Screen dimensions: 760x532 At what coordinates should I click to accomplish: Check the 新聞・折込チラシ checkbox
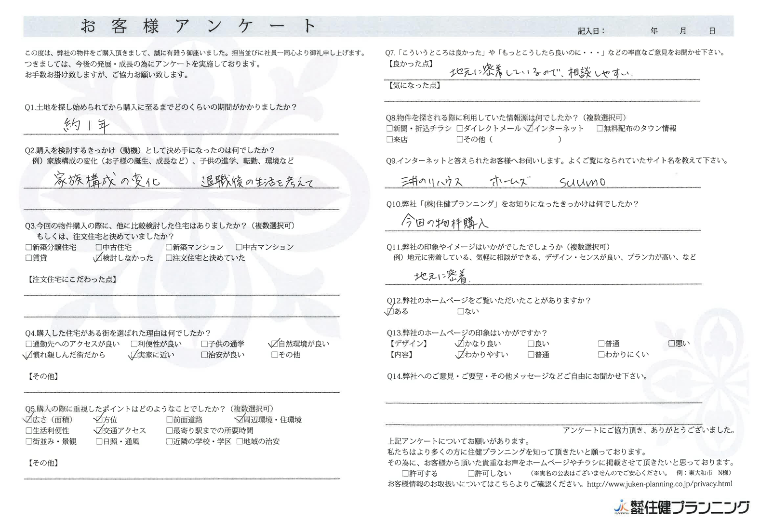click(389, 129)
